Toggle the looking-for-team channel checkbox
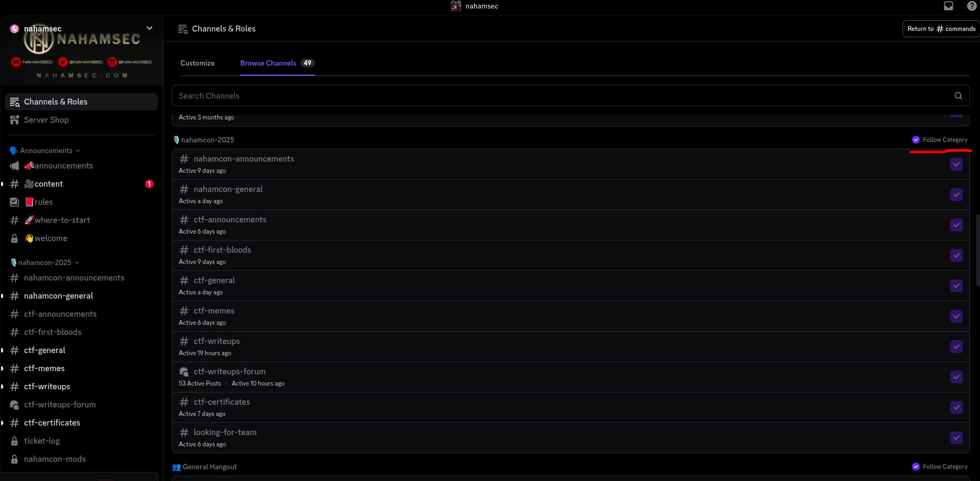This screenshot has width=980, height=481. click(x=956, y=438)
